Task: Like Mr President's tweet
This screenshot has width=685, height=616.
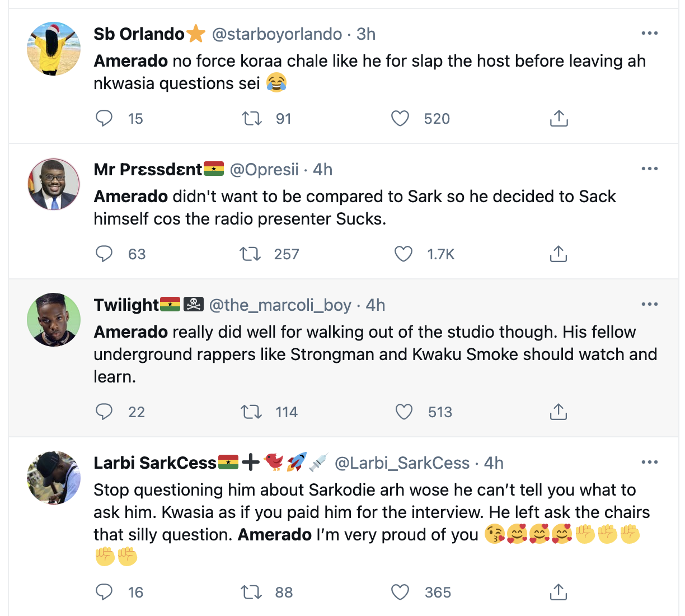Action: tap(403, 254)
